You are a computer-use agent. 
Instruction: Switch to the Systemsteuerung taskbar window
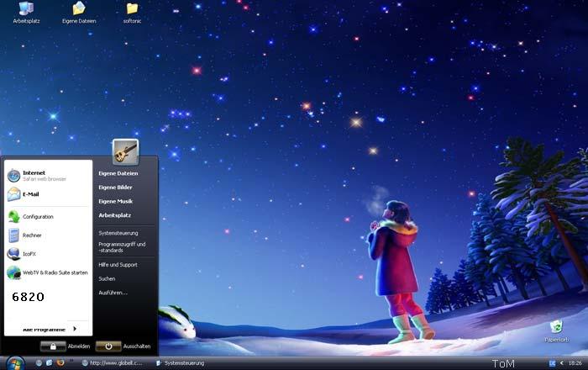tap(180, 363)
